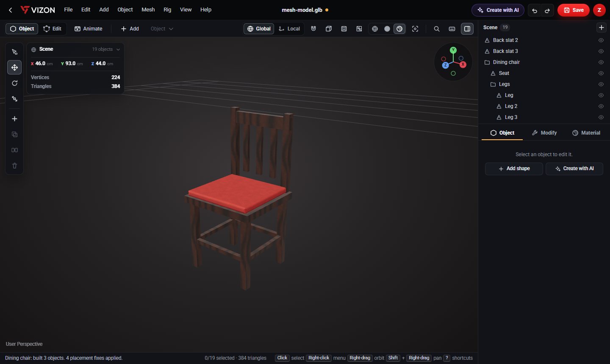Viewport: 610px width, 364px height.
Task: Undo the last action
Action: (535, 11)
